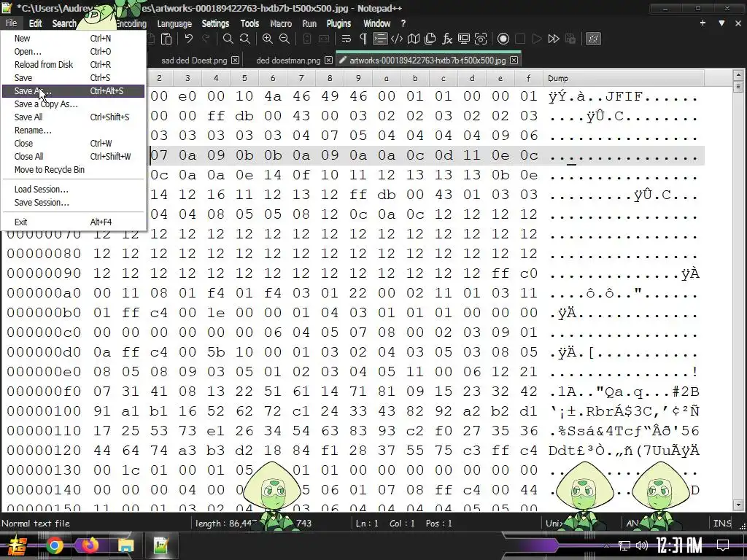
Task: Select Reload from Disk
Action: click(73, 65)
